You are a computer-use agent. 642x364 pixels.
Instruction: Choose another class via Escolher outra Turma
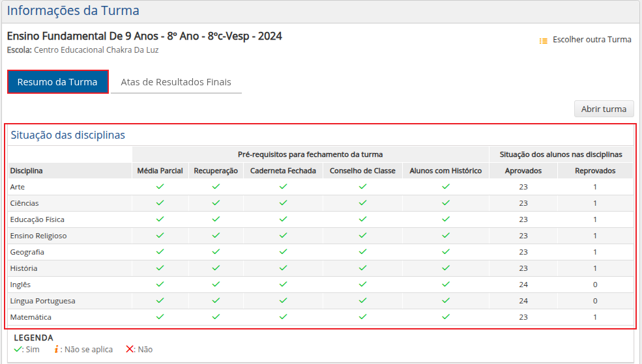pos(592,40)
